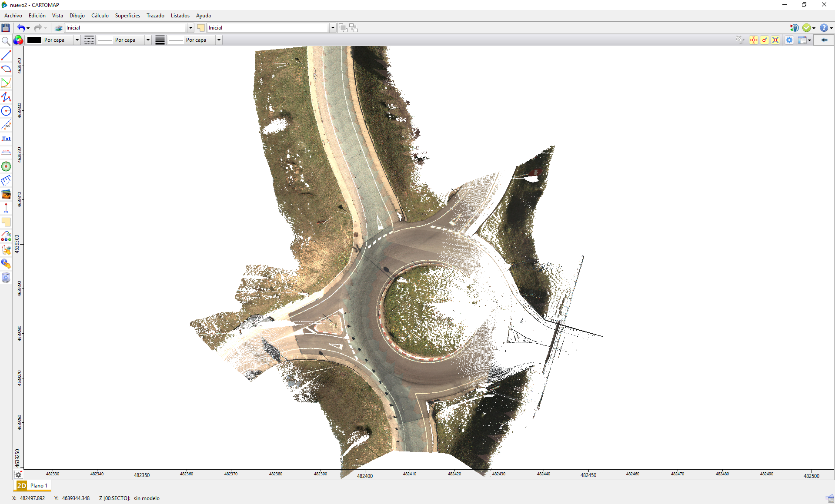Select the Circle tool
This screenshot has width=835, height=504.
coord(6,111)
